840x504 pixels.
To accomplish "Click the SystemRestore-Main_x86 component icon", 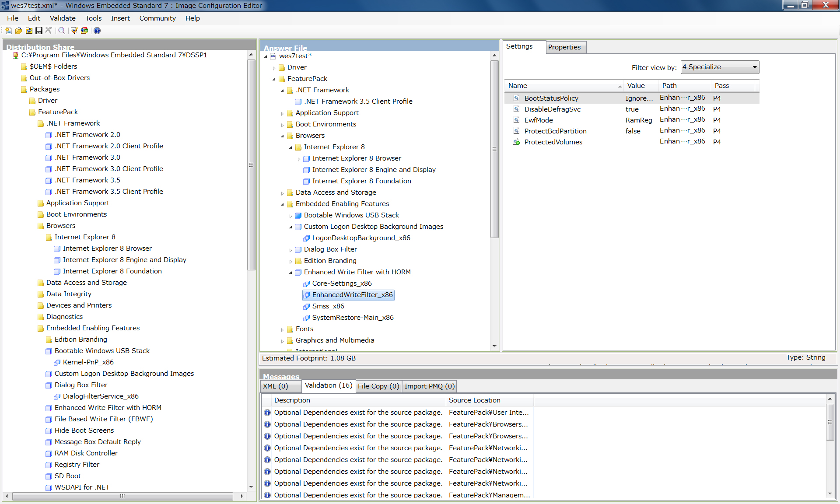I will click(306, 318).
